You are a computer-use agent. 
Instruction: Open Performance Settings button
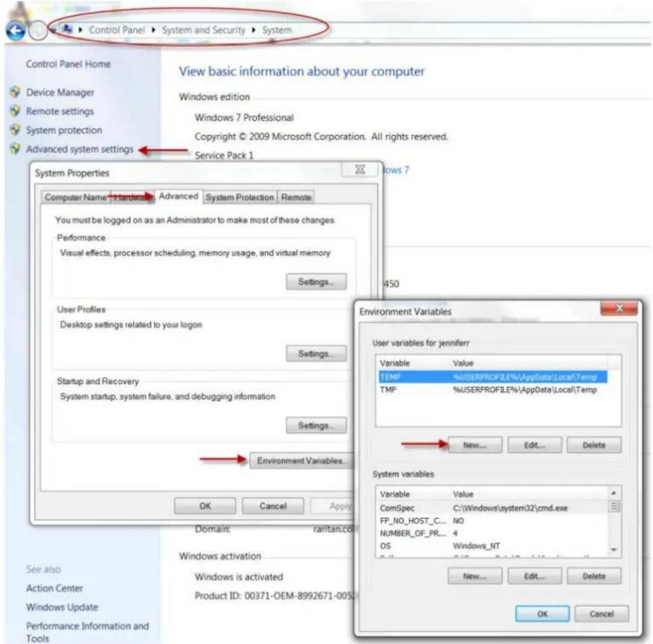coord(316,282)
